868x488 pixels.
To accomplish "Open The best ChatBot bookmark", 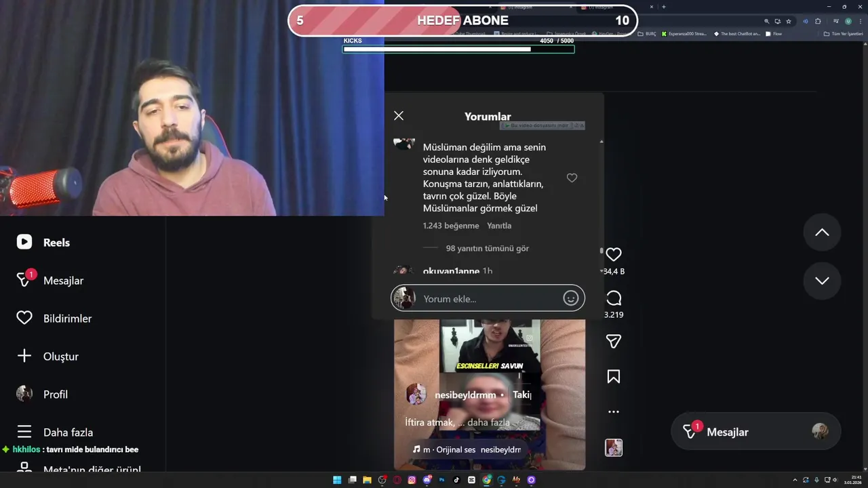I will point(737,34).
